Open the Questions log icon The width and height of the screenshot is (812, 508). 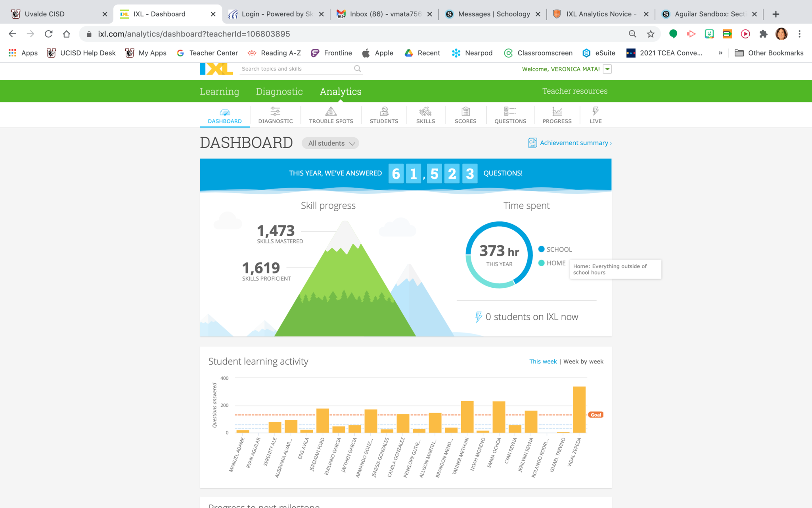click(x=510, y=112)
